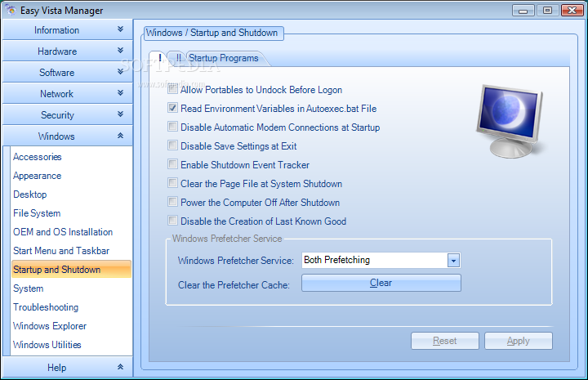Close the Easy Vista Manager window
This screenshot has height=380, width=588.
(572, 11)
